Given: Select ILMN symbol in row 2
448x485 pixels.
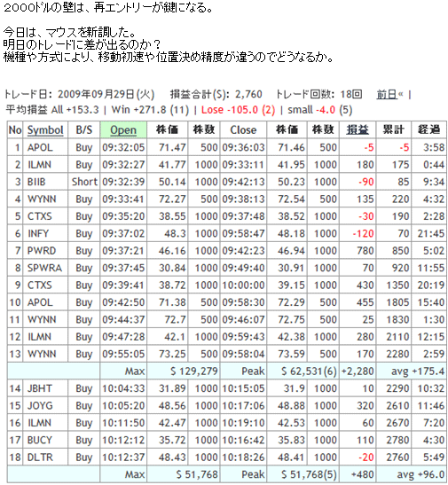Looking at the screenshot, I should (x=39, y=165).
